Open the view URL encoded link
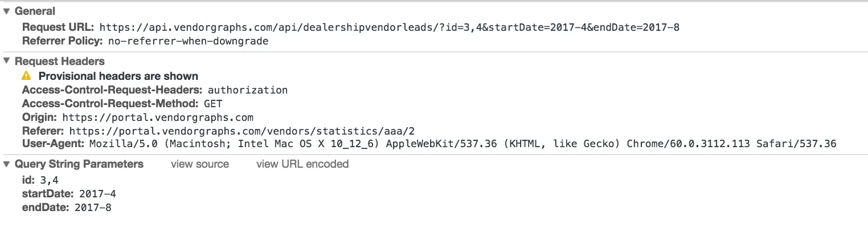 click(x=302, y=164)
